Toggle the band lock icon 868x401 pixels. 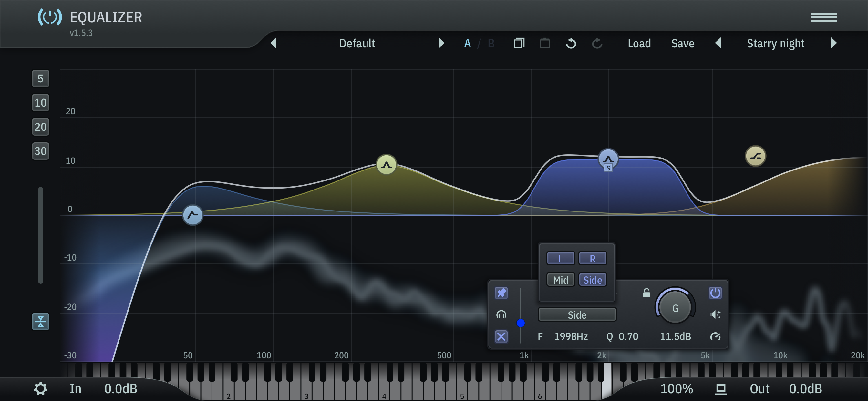click(646, 293)
